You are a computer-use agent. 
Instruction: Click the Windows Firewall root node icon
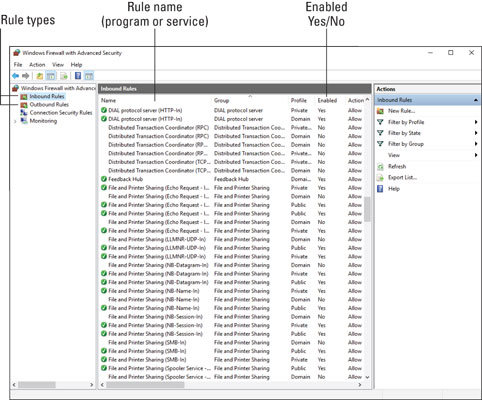pyautogui.click(x=15, y=88)
